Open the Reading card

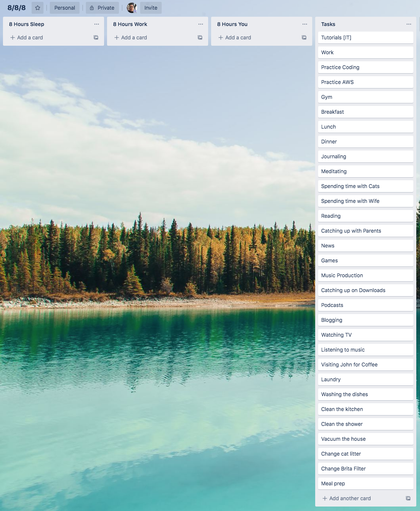pos(366,216)
